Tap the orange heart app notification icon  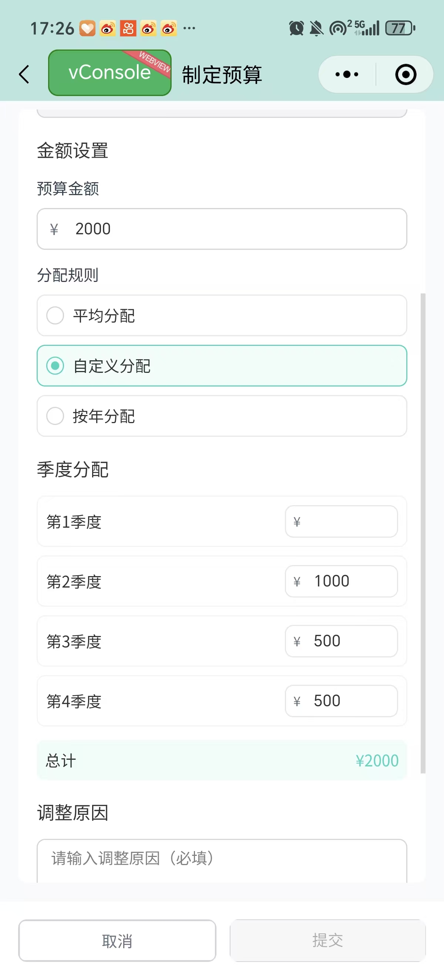87,28
